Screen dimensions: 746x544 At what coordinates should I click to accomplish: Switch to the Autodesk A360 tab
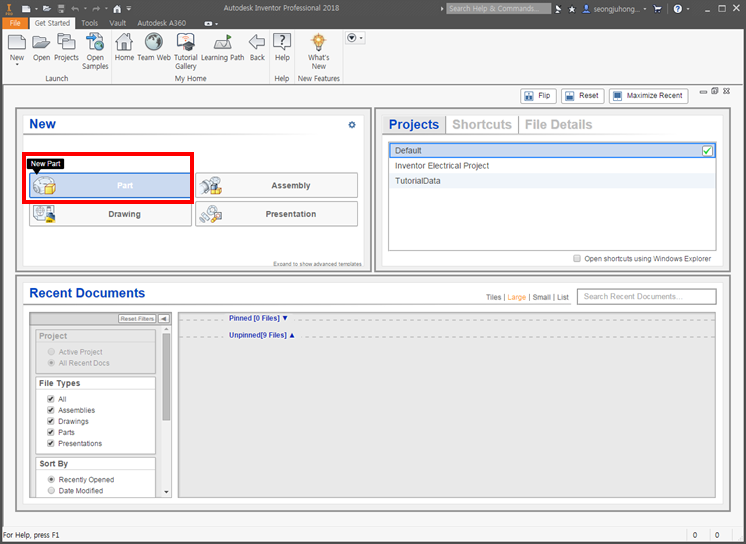[x=162, y=23]
